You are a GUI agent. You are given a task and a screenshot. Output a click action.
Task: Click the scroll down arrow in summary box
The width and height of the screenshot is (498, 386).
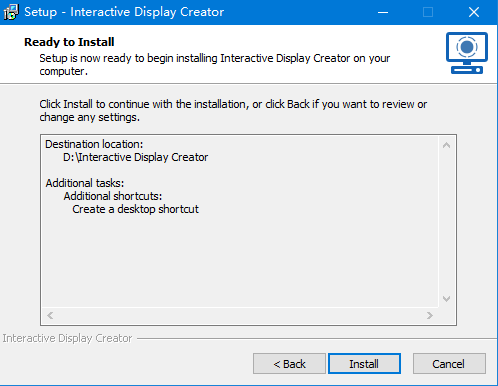pyautogui.click(x=447, y=298)
